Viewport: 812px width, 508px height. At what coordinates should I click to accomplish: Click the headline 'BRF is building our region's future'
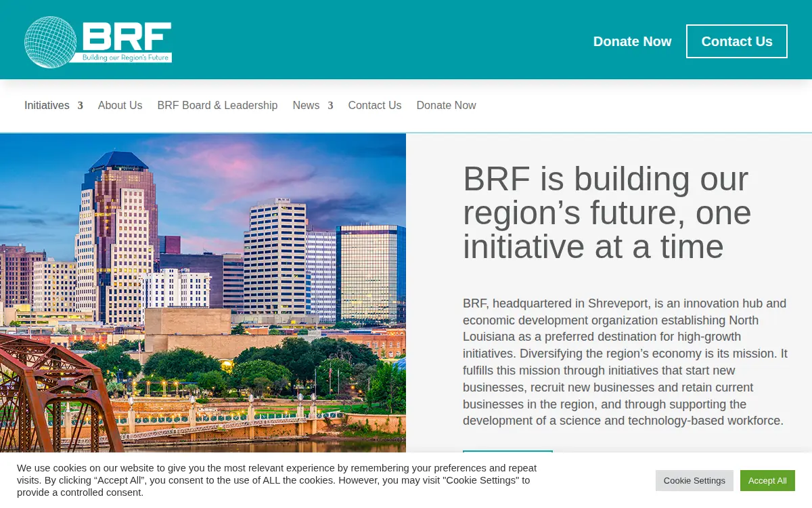[607, 213]
